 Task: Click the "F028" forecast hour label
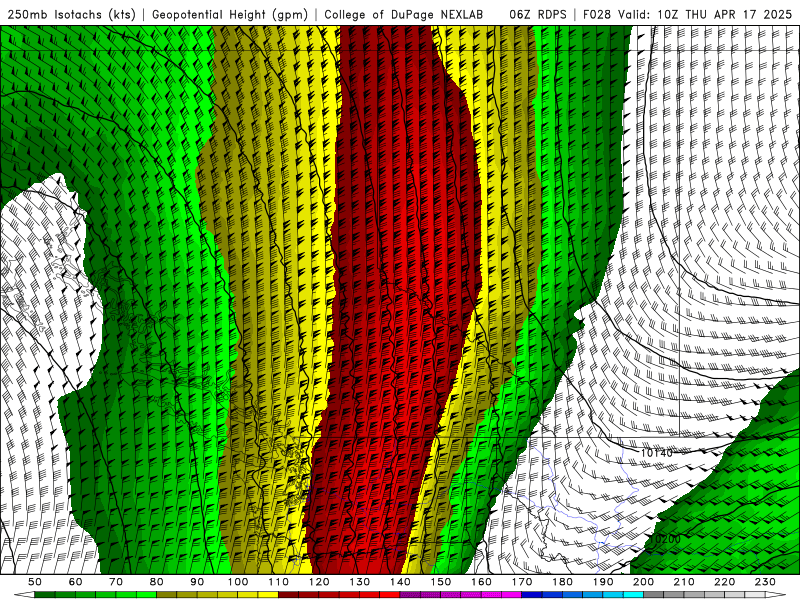[x=597, y=15]
